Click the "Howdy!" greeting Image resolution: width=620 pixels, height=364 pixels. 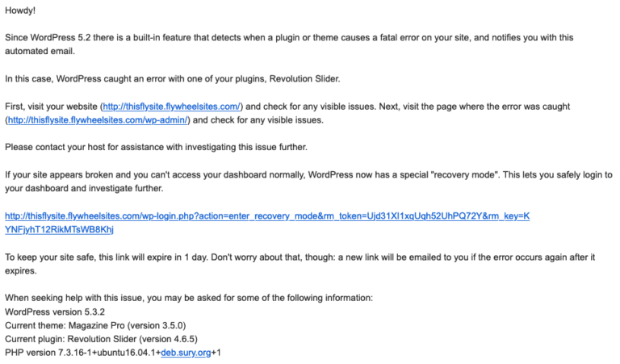coord(20,11)
